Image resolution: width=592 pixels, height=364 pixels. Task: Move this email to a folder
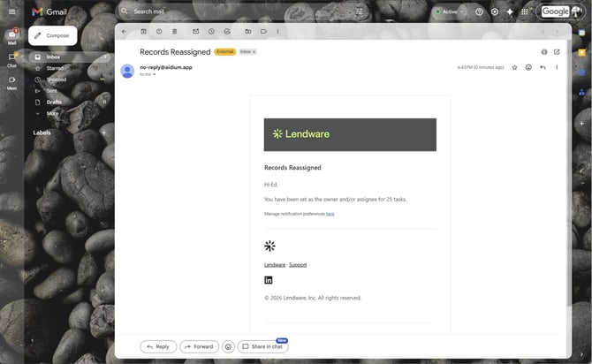pos(248,31)
